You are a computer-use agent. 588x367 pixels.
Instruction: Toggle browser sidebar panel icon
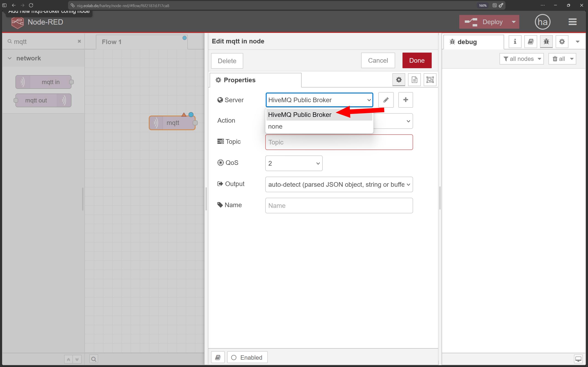pyautogui.click(x=4, y=5)
